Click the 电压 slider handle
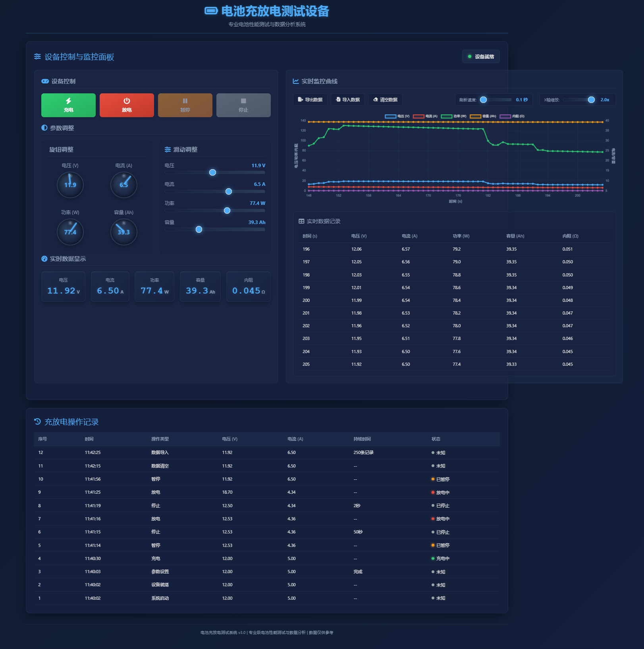 point(212,172)
